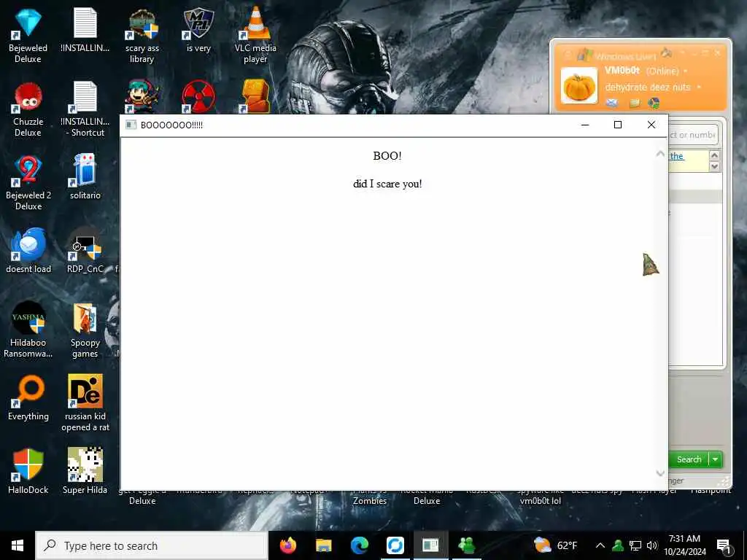Click the green Messenger tray icon
Viewport: 747px width, 560px height.
pos(618,545)
